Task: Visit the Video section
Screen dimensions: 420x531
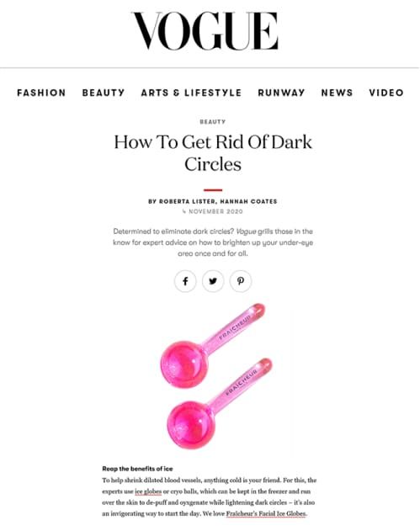Action: click(386, 93)
